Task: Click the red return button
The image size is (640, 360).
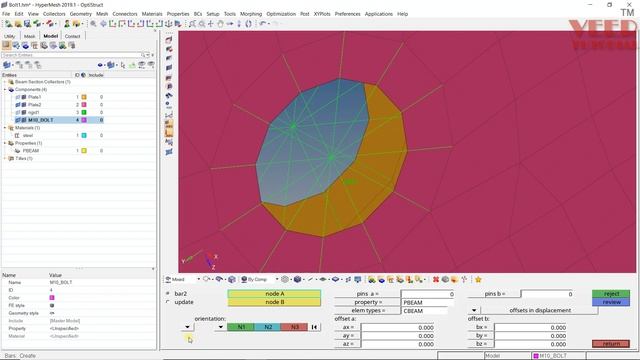Action: click(611, 344)
